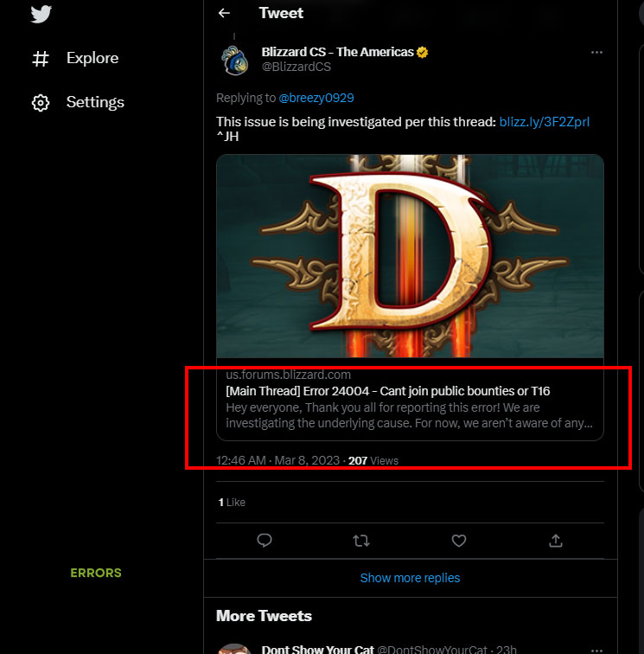644x654 pixels.
Task: Click the gold verified badge
Action: pyautogui.click(x=422, y=53)
